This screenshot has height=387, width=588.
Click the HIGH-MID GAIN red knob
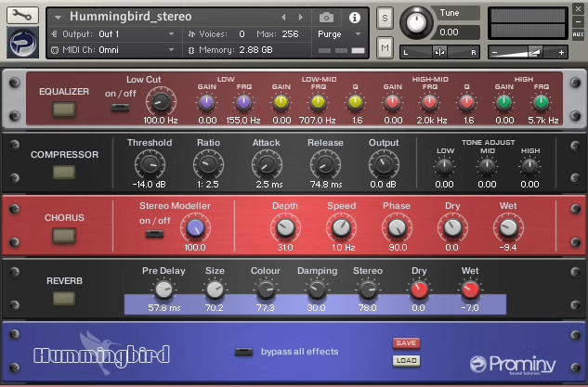392,102
